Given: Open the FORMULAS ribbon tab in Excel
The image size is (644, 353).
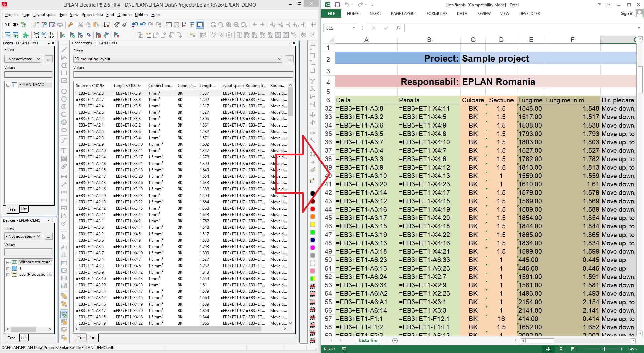Looking at the screenshot, I should pyautogui.click(x=437, y=14).
